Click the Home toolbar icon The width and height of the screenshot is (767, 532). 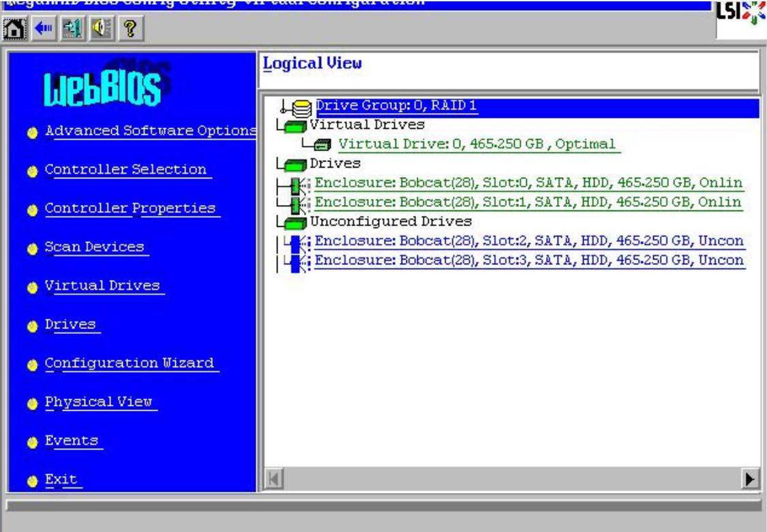(15, 29)
